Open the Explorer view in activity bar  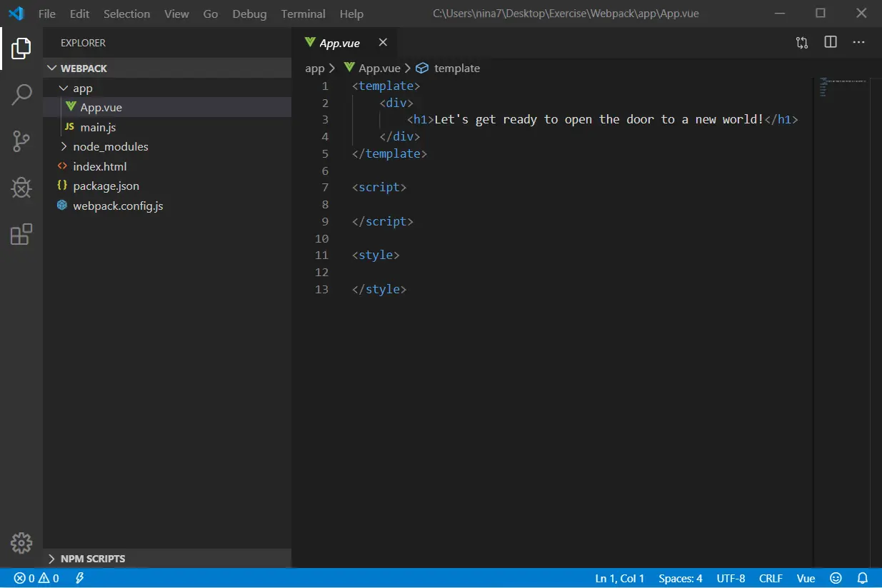(x=21, y=49)
